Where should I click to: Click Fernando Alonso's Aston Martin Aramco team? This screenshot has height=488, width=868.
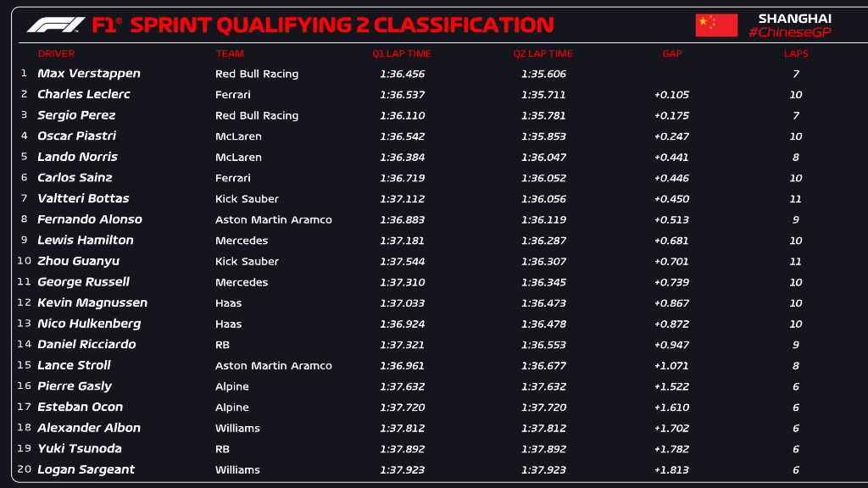pyautogui.click(x=274, y=219)
